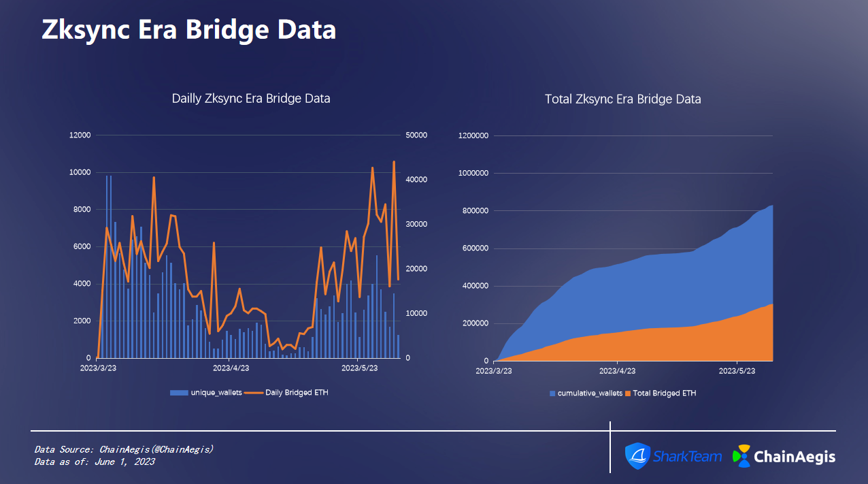The image size is (868, 484).
Task: Click the Dailly Zksync Era Bridge Data title
Action: [x=251, y=99]
